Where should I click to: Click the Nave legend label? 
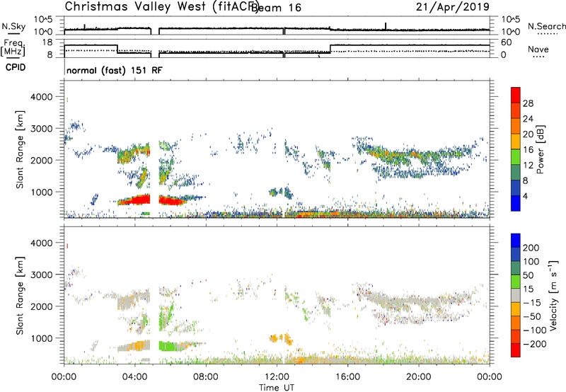point(538,49)
